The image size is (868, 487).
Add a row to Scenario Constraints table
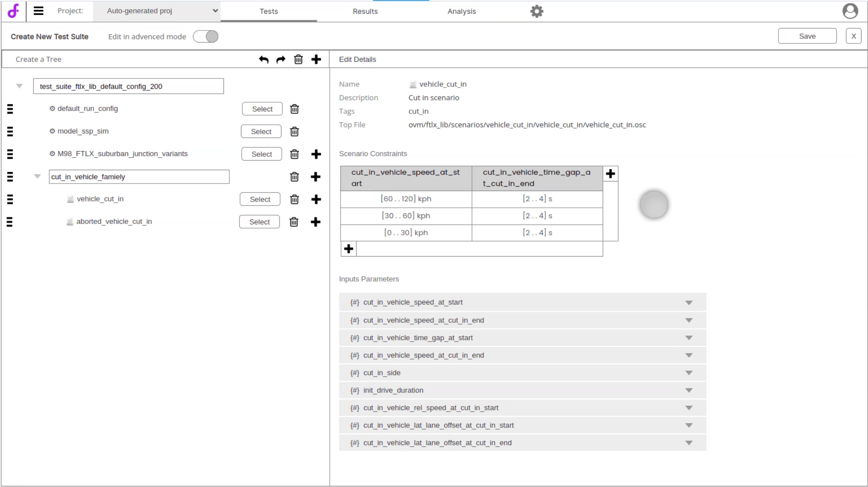point(349,249)
